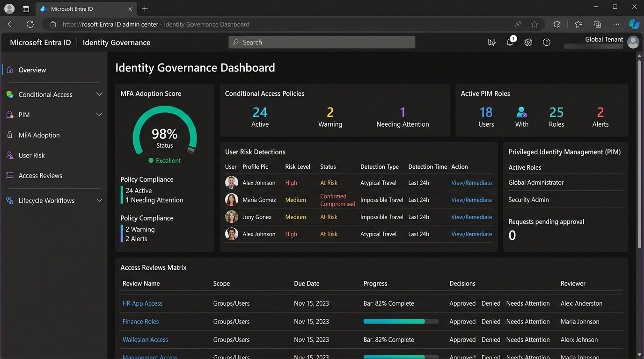Expand the Lifecycle Workflows chevron
Screen dimensions: 644x359
coord(99,201)
